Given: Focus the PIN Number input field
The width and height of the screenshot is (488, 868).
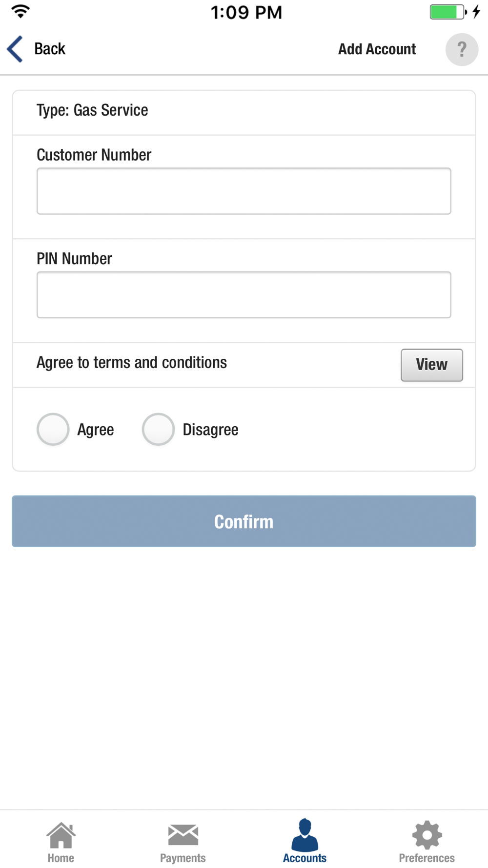Looking at the screenshot, I should click(244, 295).
